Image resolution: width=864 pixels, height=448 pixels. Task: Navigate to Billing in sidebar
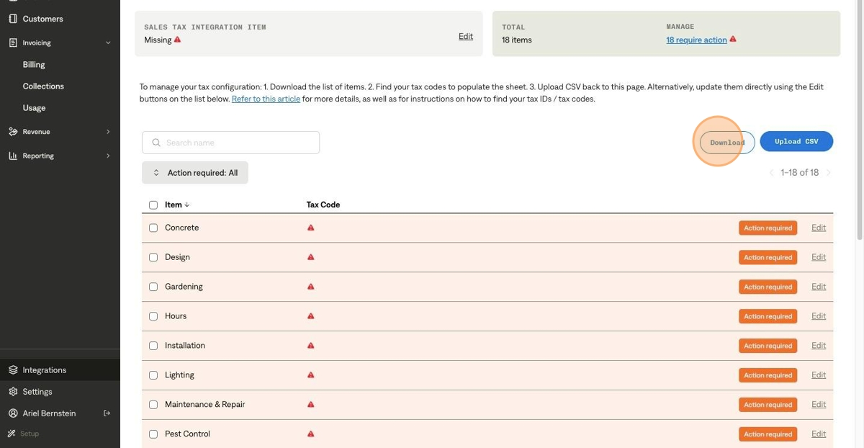(x=34, y=65)
